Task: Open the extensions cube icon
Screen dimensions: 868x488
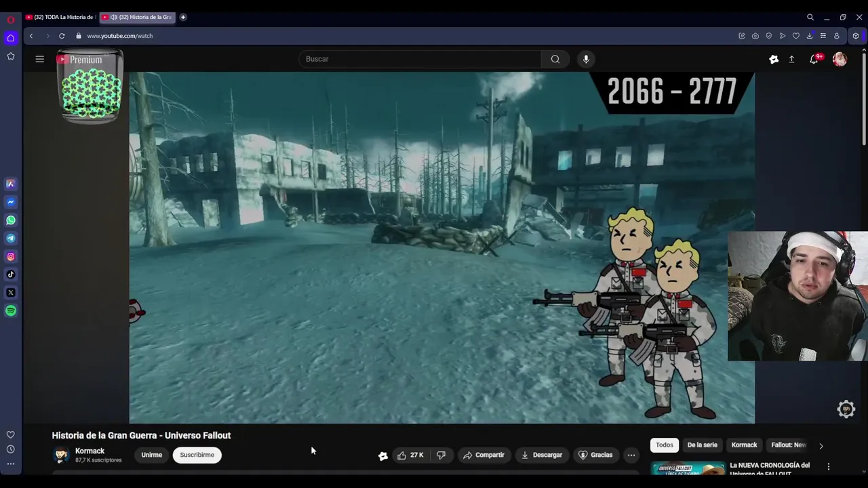Action: pos(856,36)
